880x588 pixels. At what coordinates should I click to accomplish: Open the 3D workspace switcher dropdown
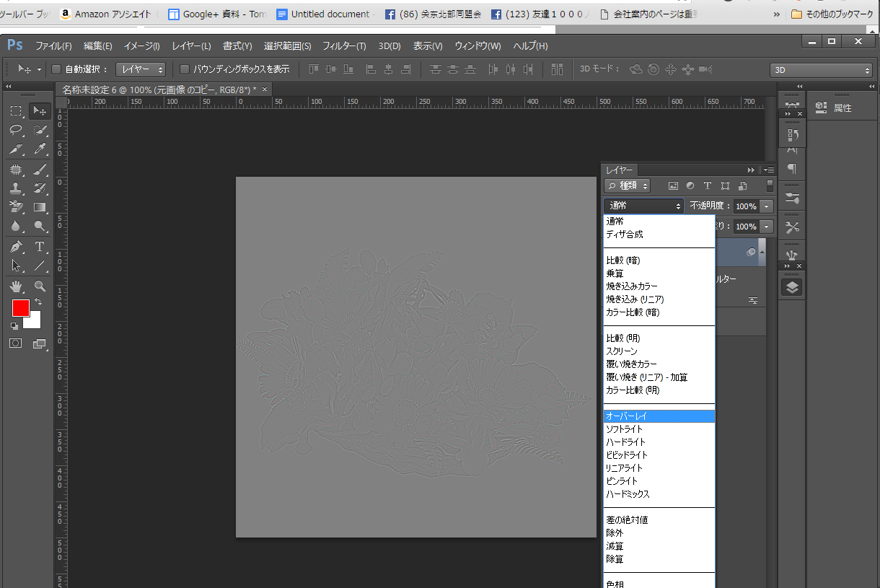click(821, 70)
